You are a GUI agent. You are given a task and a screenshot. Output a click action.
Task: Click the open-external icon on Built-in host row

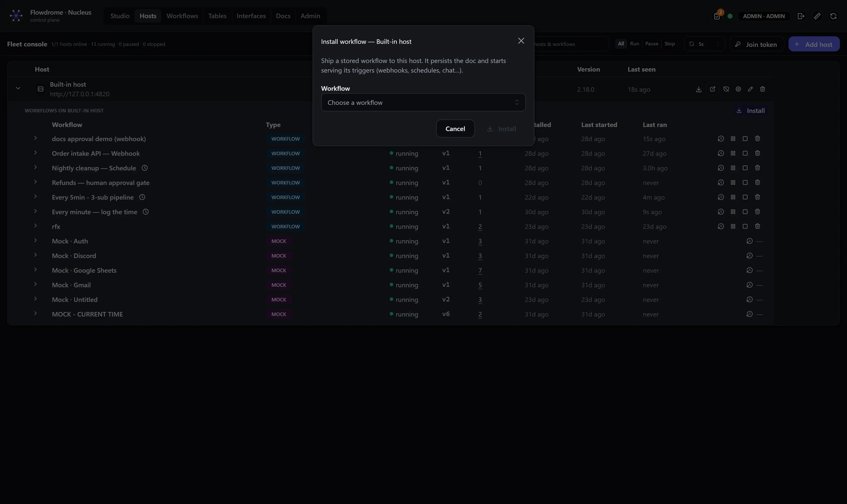(712, 89)
